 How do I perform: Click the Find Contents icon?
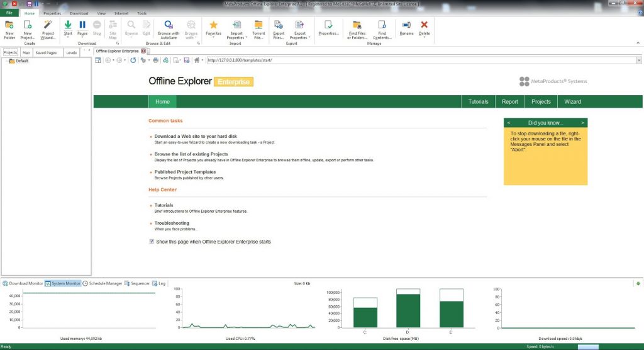(382, 25)
